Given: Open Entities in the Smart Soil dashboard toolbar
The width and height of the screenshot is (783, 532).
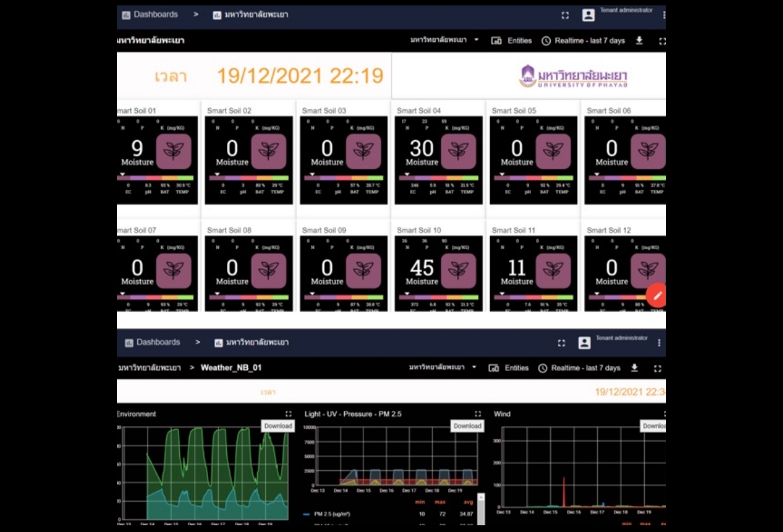Looking at the screenshot, I should tap(512, 40).
